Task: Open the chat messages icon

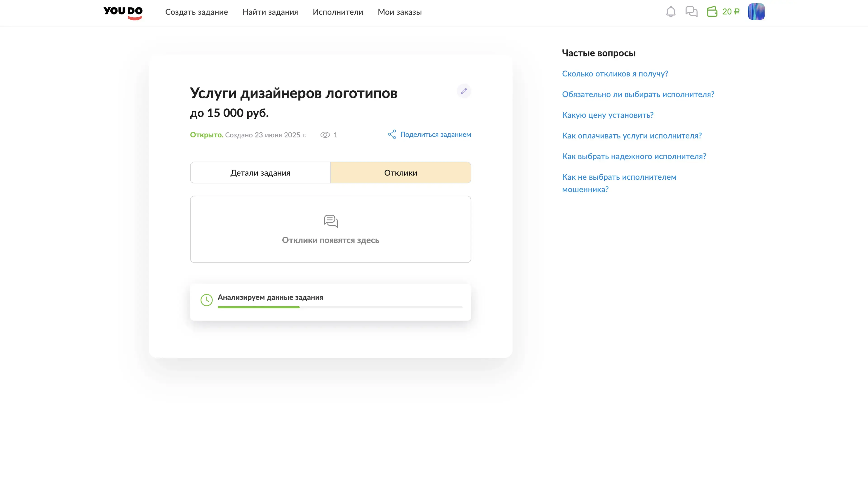Action: point(691,12)
